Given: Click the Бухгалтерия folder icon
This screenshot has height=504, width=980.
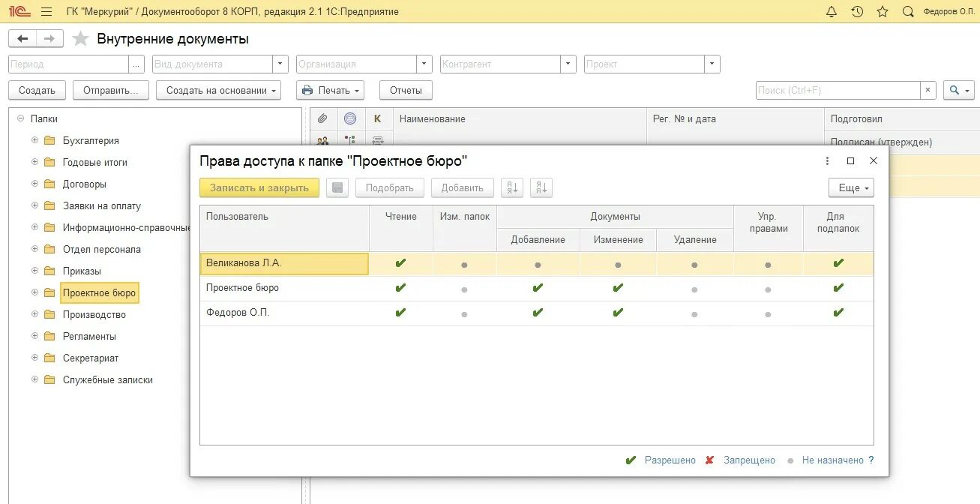Looking at the screenshot, I should tap(49, 140).
